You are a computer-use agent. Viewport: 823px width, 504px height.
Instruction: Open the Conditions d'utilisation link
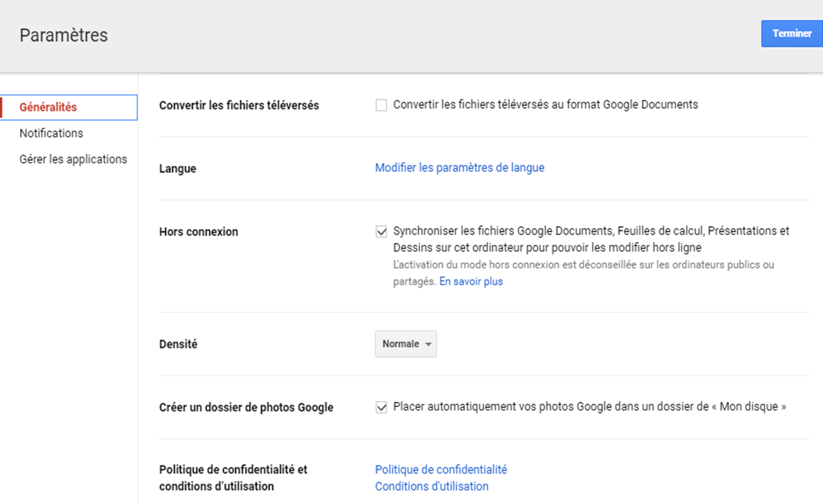pos(431,487)
